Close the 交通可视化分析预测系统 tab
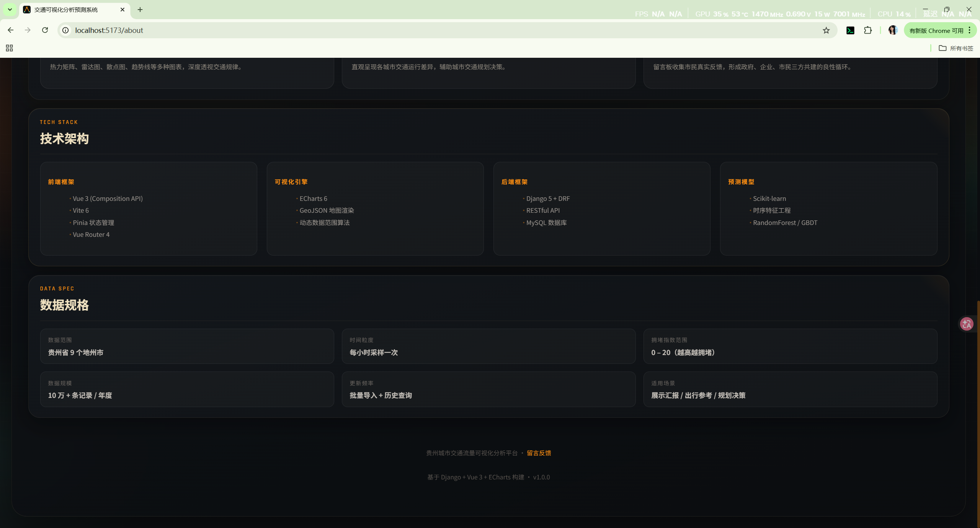The width and height of the screenshot is (980, 528). point(122,10)
